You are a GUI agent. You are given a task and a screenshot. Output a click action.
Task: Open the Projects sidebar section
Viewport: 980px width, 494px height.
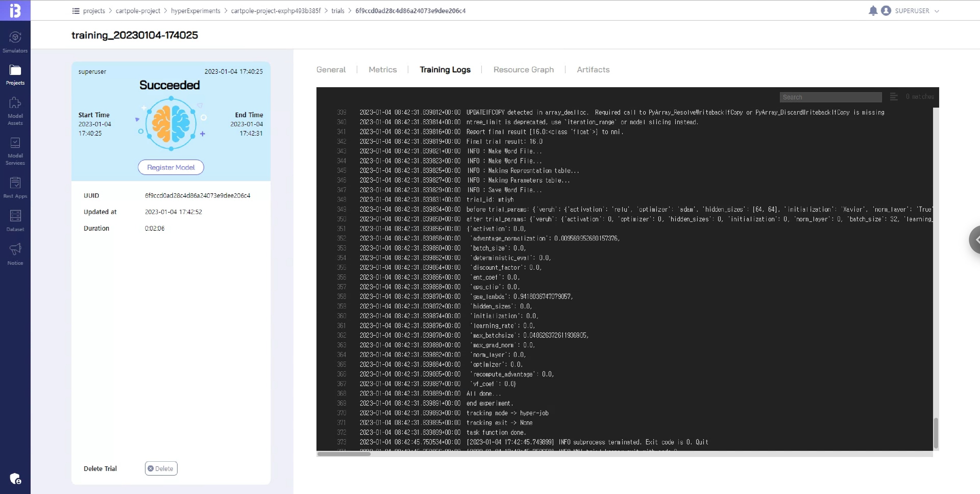click(x=15, y=75)
